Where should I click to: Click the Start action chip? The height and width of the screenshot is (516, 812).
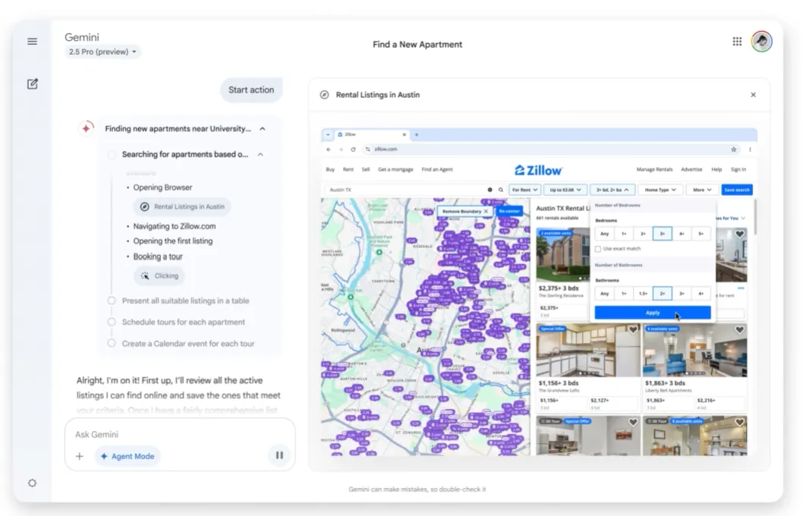[251, 90]
